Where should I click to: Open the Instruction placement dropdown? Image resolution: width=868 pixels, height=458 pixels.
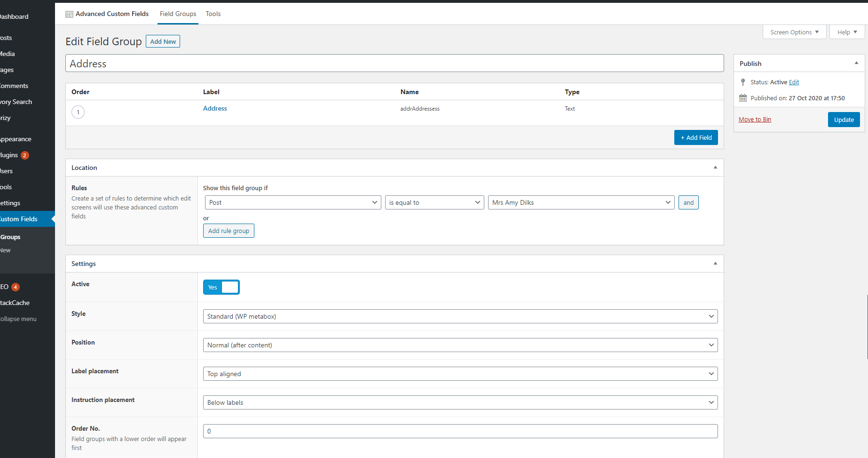coord(460,402)
